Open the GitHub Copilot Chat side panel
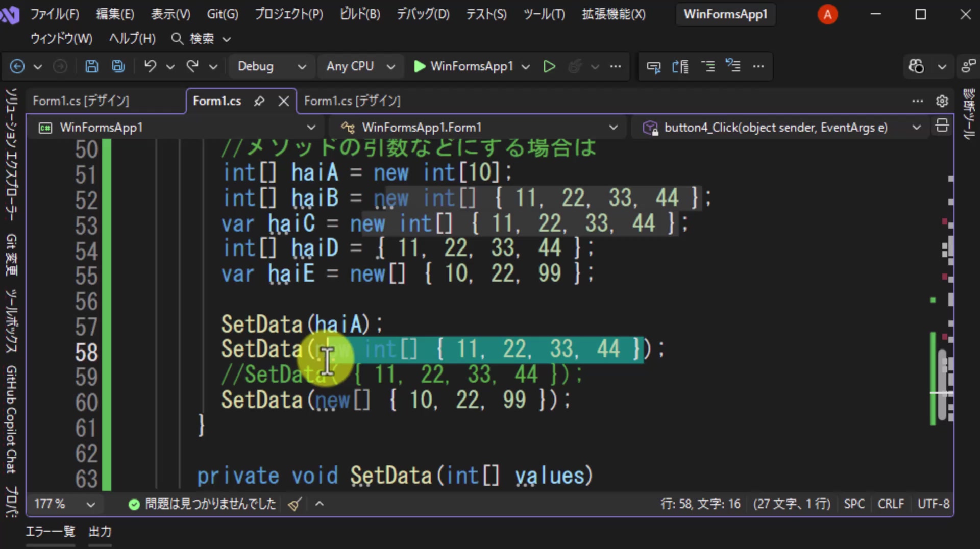 11,419
